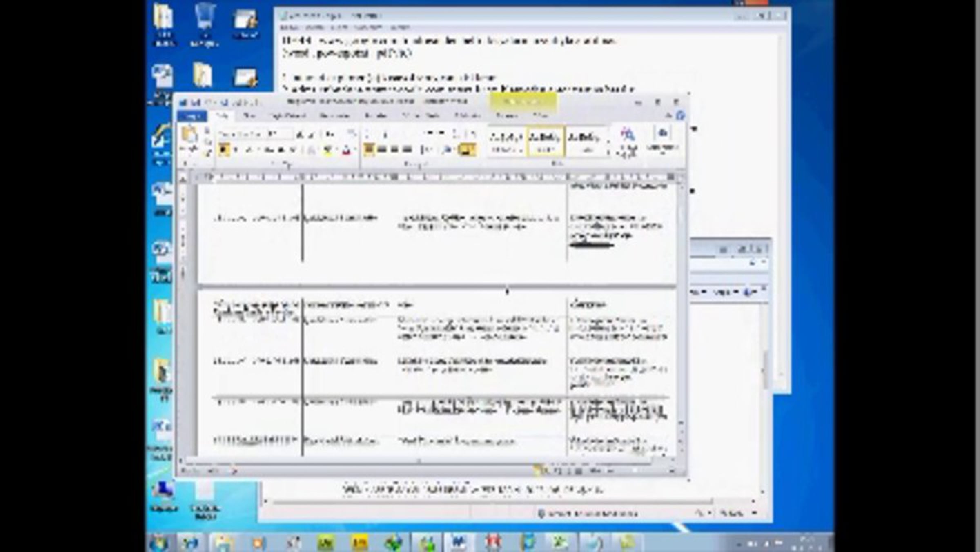980x552 pixels.
Task: Click the Change Case (Aa) icon
Action: [x=330, y=134]
